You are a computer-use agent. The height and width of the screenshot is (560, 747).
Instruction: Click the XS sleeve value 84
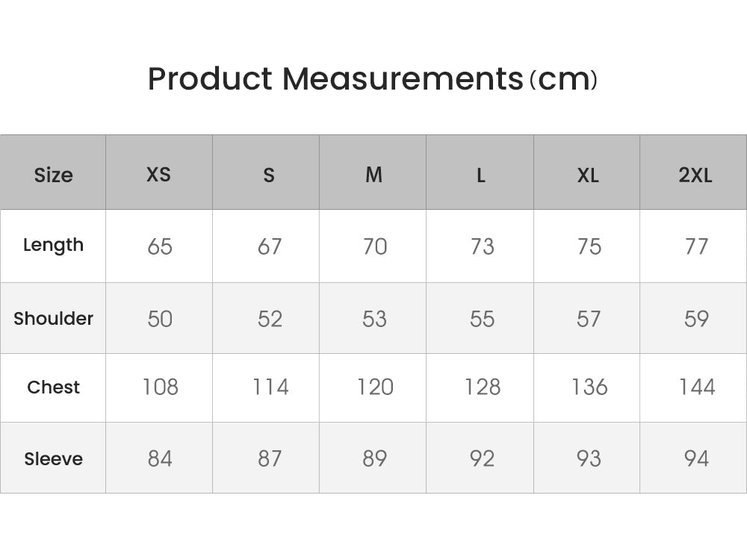(160, 458)
